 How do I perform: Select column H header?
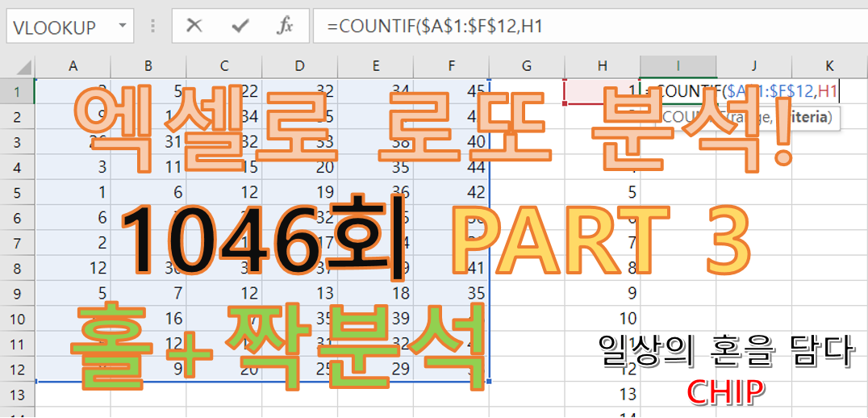coord(603,66)
